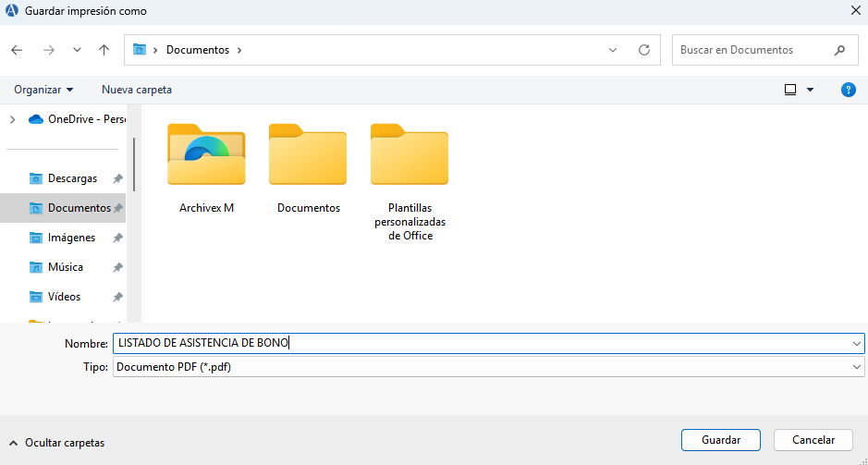This screenshot has height=465, width=868.
Task: Click the view layout icon
Action: 790,90
